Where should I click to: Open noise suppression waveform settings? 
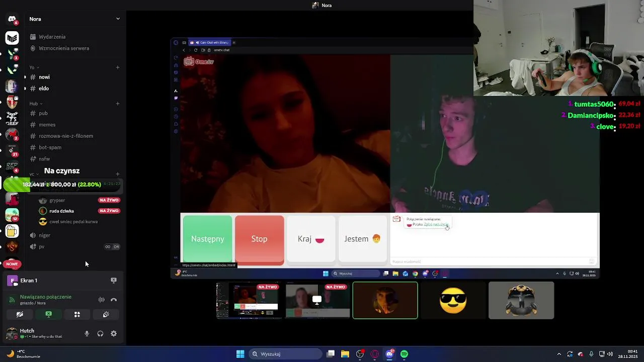click(102, 300)
